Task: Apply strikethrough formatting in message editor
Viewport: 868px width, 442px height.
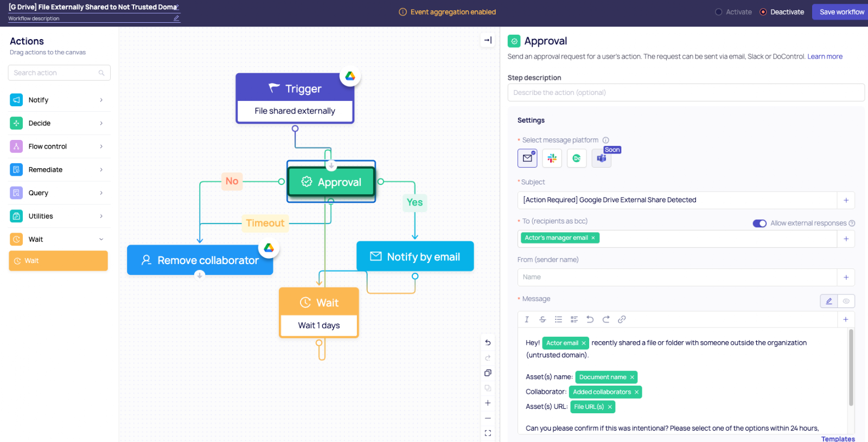Action: (542, 319)
